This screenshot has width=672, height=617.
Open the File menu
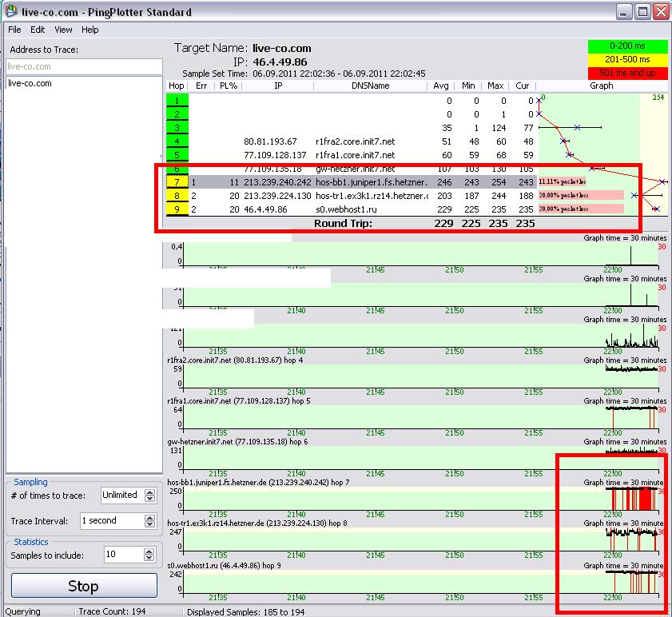(x=14, y=30)
